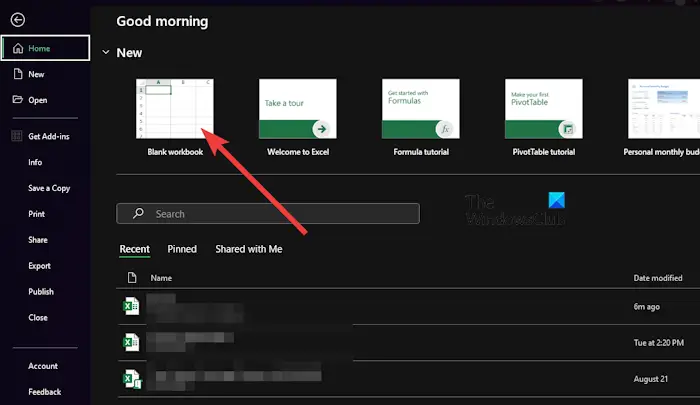The width and height of the screenshot is (700, 405).
Task: Open the Personal monthly budget template thumbnail
Action: pos(664,109)
